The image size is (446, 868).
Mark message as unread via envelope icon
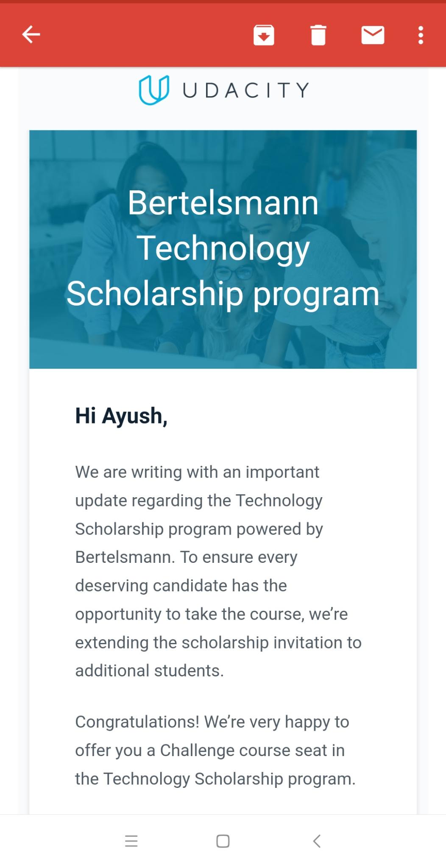point(373,35)
